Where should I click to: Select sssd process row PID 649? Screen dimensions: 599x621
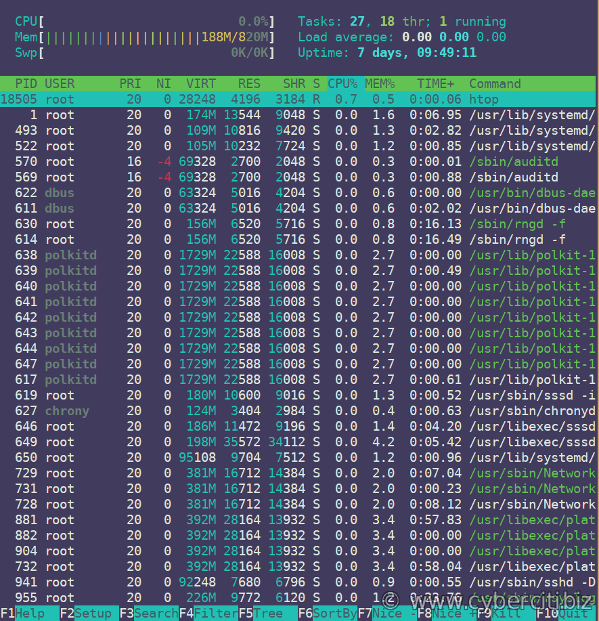tap(298, 442)
